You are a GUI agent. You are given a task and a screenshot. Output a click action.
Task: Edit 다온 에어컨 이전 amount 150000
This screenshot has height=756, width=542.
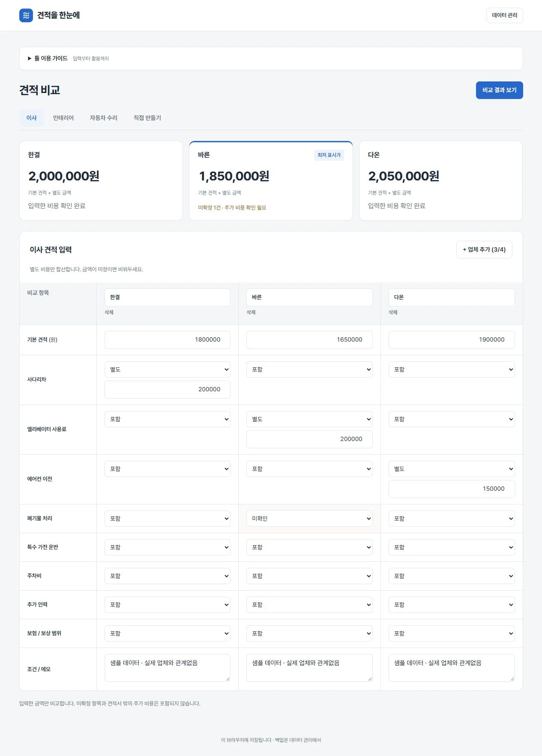[x=452, y=489]
